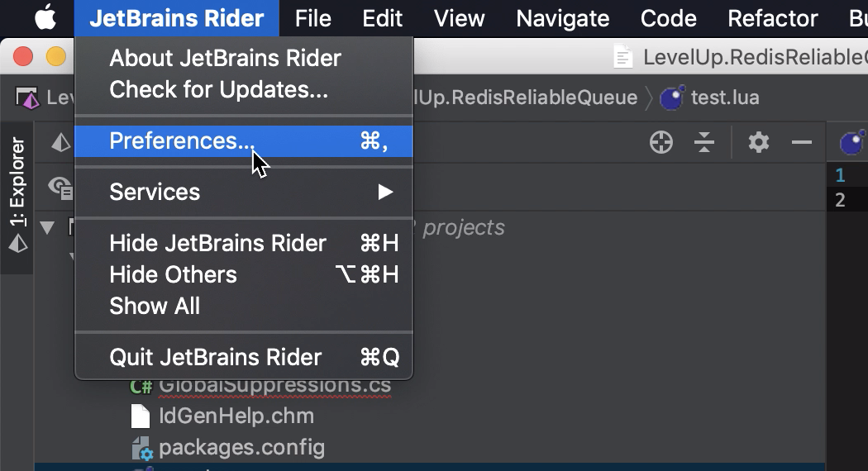Click the IdGenHelp.chm file
This screenshot has height=471, width=868.
[236, 416]
